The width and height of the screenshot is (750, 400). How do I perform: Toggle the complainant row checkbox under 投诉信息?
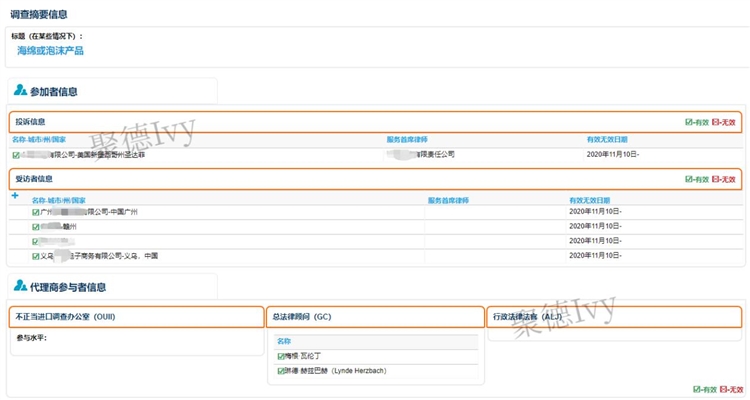tap(17, 155)
